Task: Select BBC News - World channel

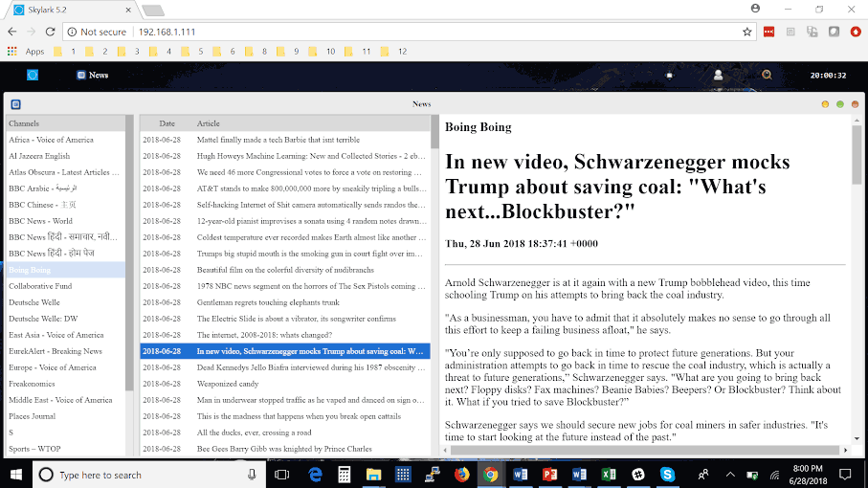Action: [65, 221]
